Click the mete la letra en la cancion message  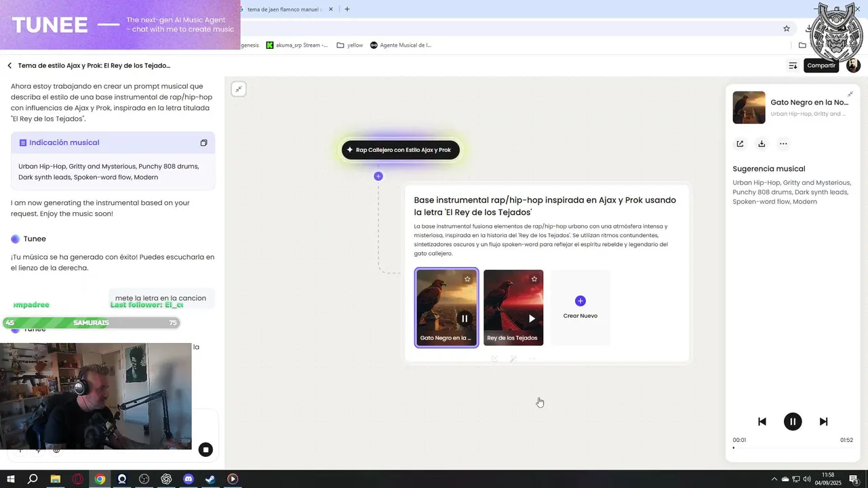(x=161, y=298)
